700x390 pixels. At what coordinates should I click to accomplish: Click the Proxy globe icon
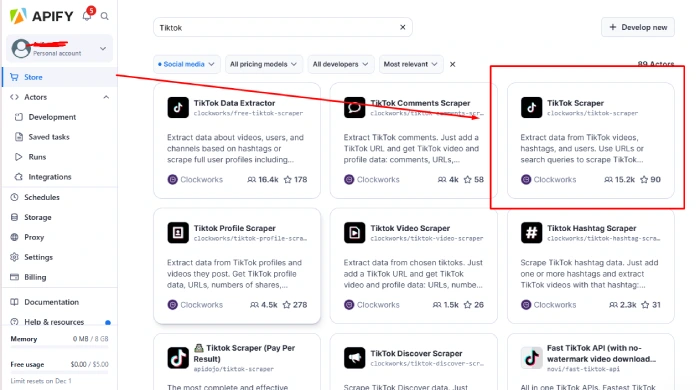click(14, 237)
